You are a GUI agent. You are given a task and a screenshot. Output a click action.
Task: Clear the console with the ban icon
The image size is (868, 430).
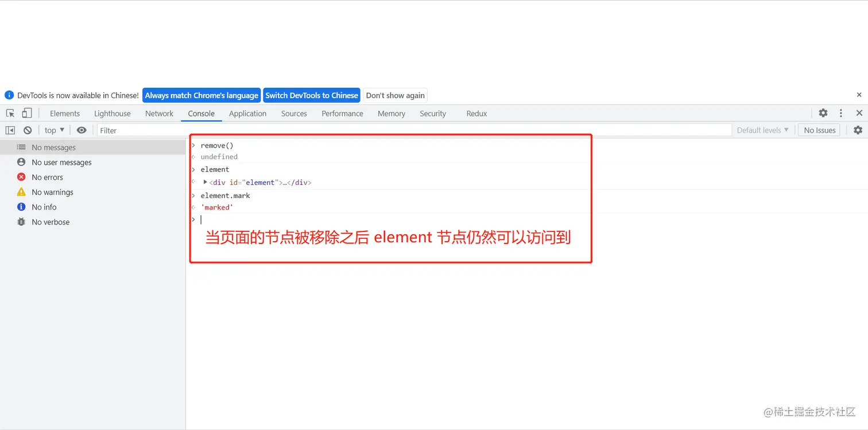pos(28,130)
